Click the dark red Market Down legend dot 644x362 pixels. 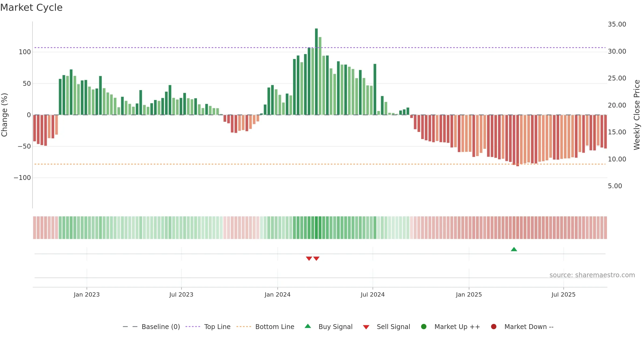tap(493, 327)
